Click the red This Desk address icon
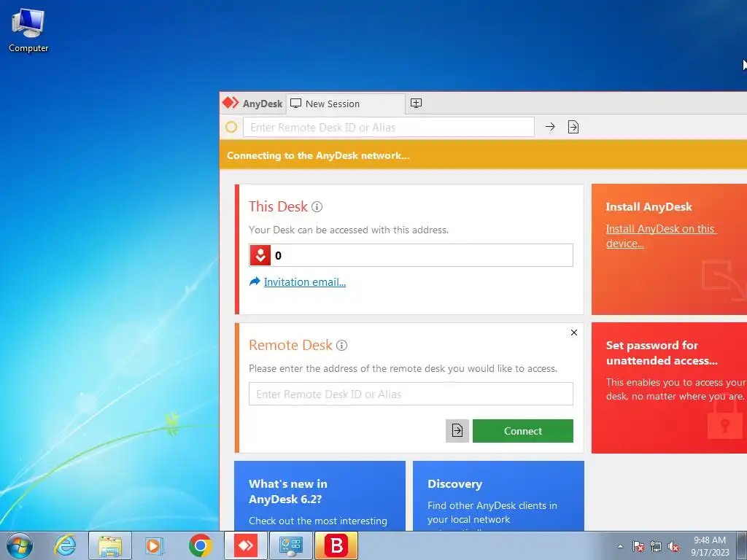This screenshot has width=747, height=560. tap(260, 255)
